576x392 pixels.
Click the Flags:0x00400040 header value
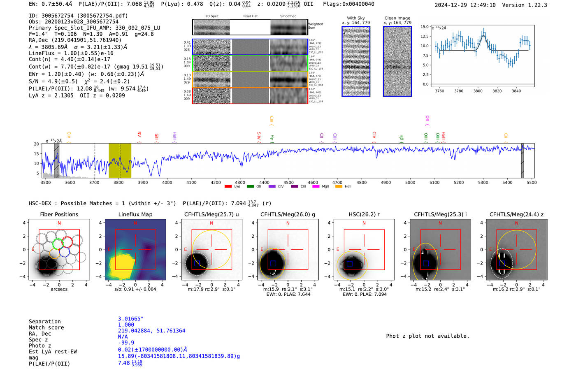[348, 4]
